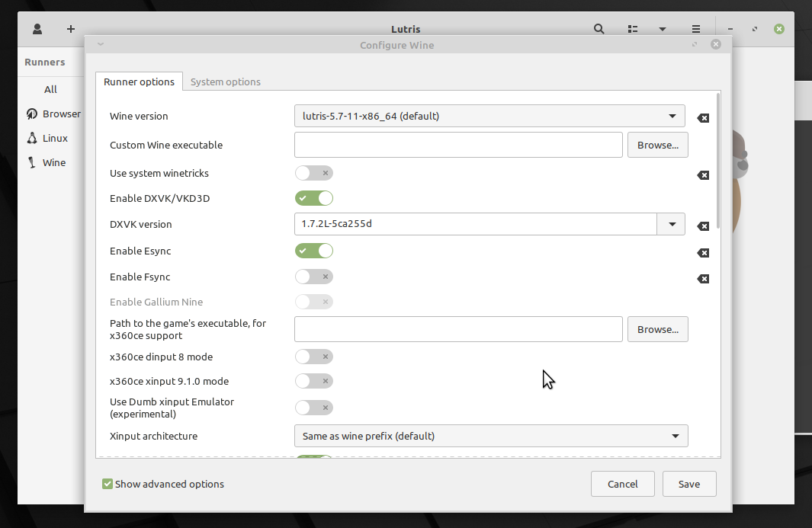The image size is (812, 528).
Task: Turn off the Enable Esync switch
Action: pyautogui.click(x=314, y=251)
